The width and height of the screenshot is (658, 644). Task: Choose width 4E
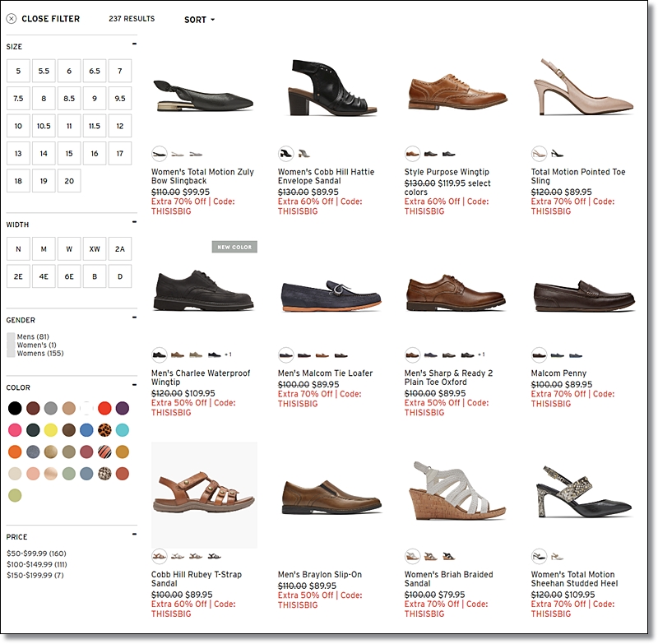point(44,276)
